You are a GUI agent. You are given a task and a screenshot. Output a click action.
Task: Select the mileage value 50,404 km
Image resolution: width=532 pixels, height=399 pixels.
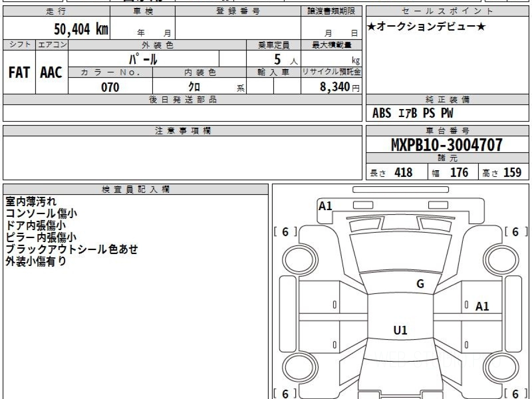(x=81, y=29)
